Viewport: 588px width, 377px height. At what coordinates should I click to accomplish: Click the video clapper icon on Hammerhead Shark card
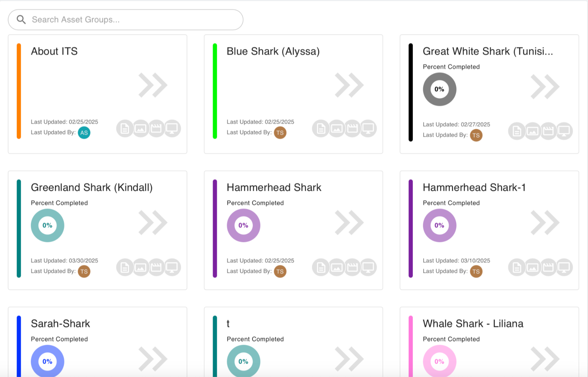pos(352,267)
